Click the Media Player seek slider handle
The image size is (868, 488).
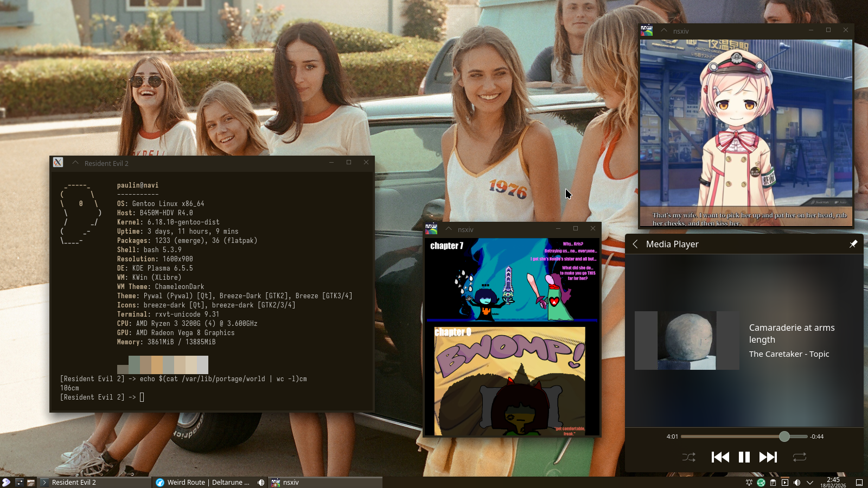[784, 436]
